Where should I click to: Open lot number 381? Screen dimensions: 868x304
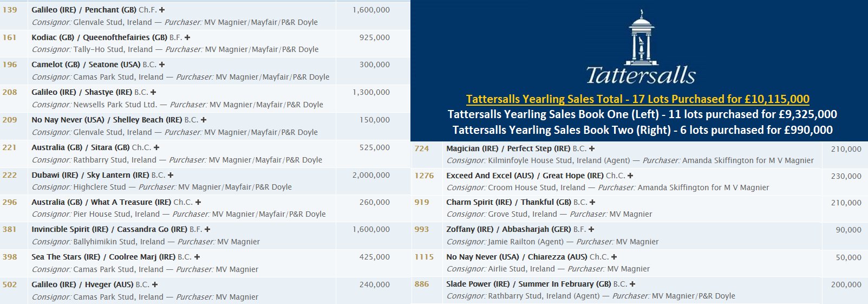(x=10, y=230)
